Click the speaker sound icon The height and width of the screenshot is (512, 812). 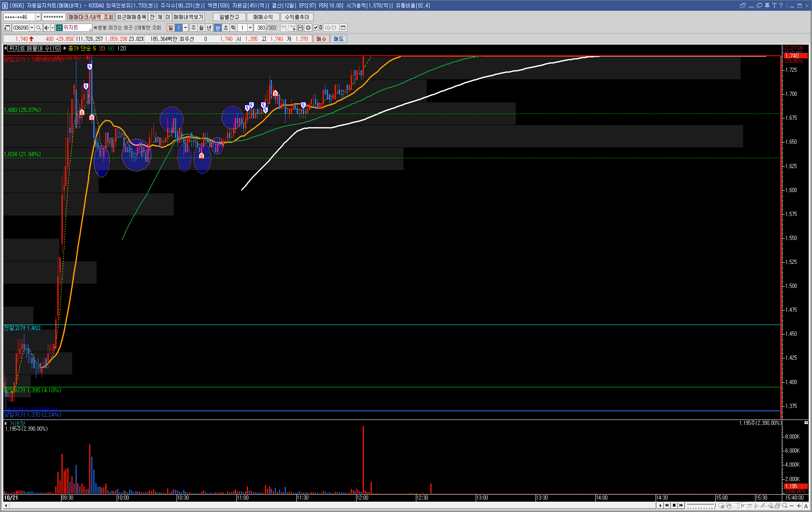coord(47,28)
